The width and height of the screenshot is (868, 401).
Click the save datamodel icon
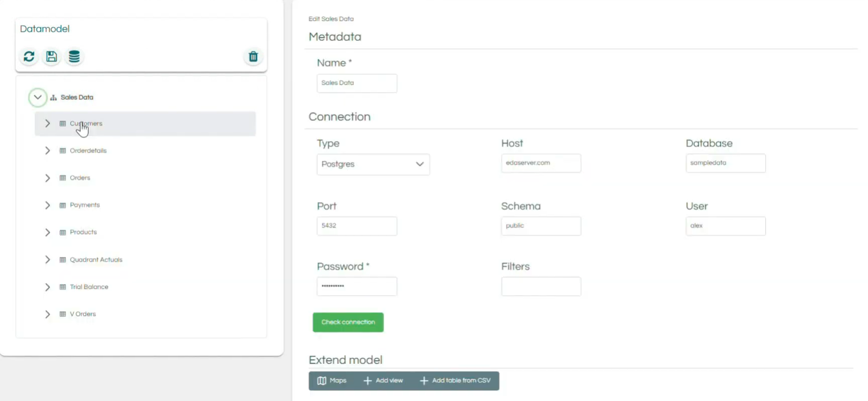[51, 56]
